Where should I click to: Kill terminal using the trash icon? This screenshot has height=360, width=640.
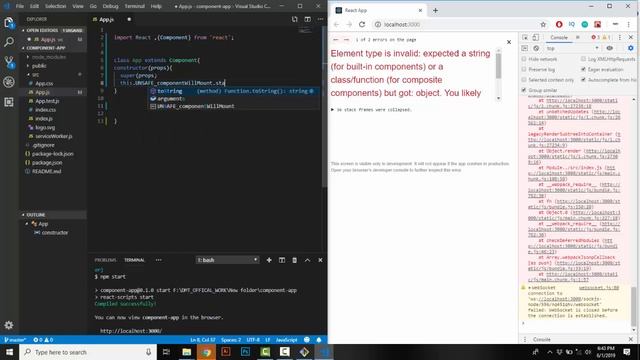click(294, 260)
